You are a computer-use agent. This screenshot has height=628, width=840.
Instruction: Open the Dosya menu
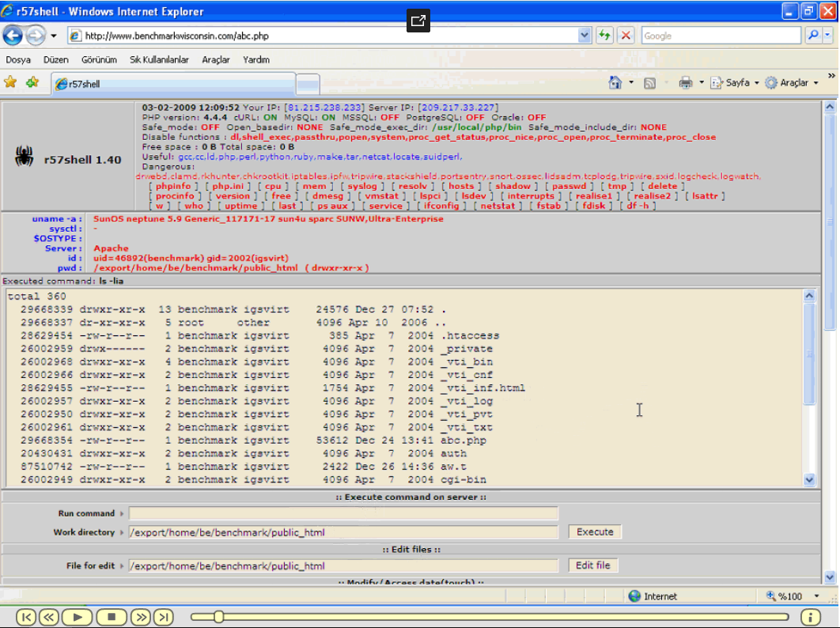tap(18, 59)
